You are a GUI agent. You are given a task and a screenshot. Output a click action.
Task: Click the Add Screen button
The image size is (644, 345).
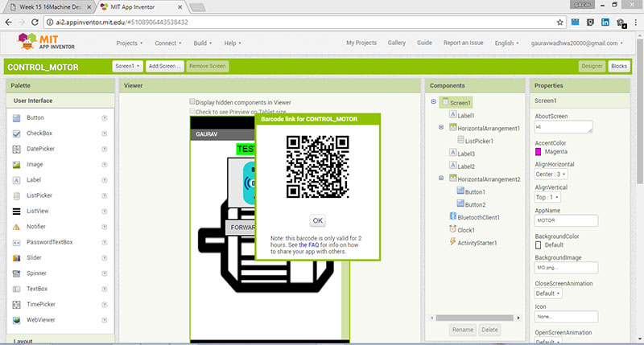point(164,66)
